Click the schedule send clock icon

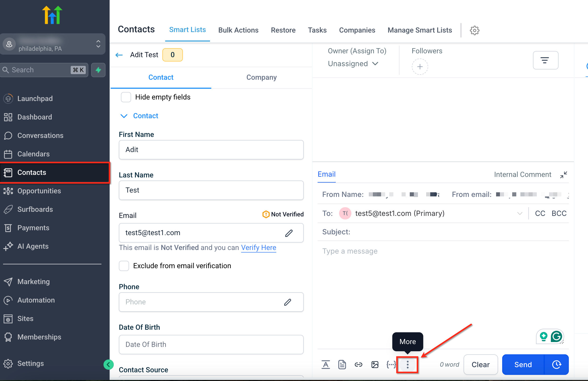pyautogui.click(x=556, y=364)
